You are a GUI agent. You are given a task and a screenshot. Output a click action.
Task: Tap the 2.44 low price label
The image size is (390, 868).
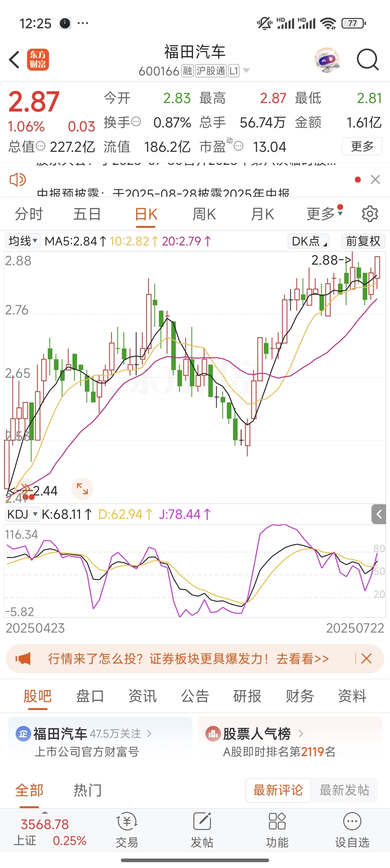click(45, 491)
